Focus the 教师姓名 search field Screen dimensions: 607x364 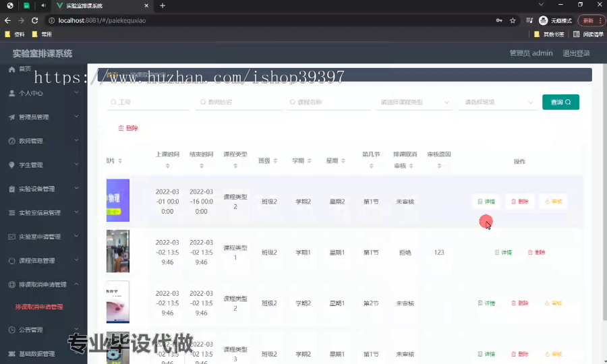click(238, 102)
